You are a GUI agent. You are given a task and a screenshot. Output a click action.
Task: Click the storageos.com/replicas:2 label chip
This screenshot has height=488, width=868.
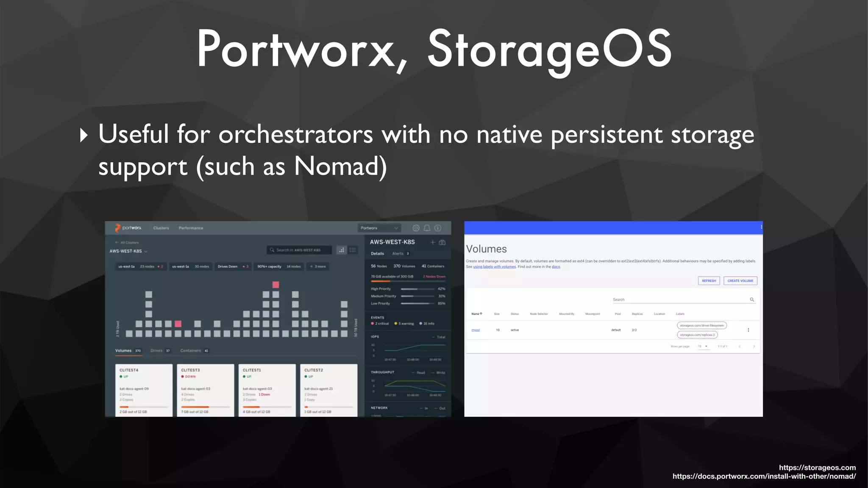(x=697, y=335)
